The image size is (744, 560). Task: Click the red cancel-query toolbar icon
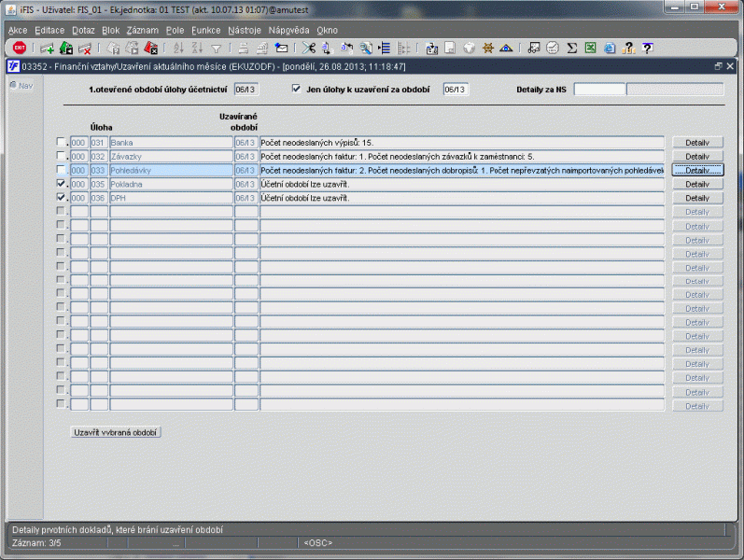click(150, 48)
